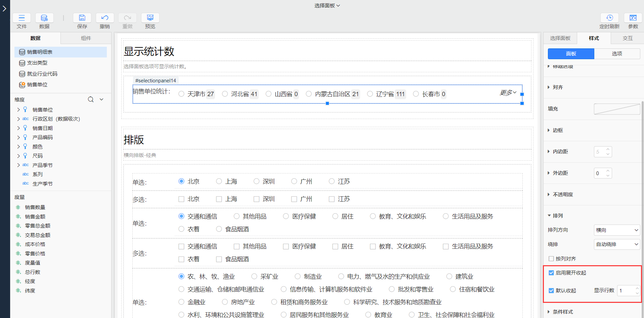Click the 填充 color swatch
The width and height of the screenshot is (644, 318).
[617, 109]
